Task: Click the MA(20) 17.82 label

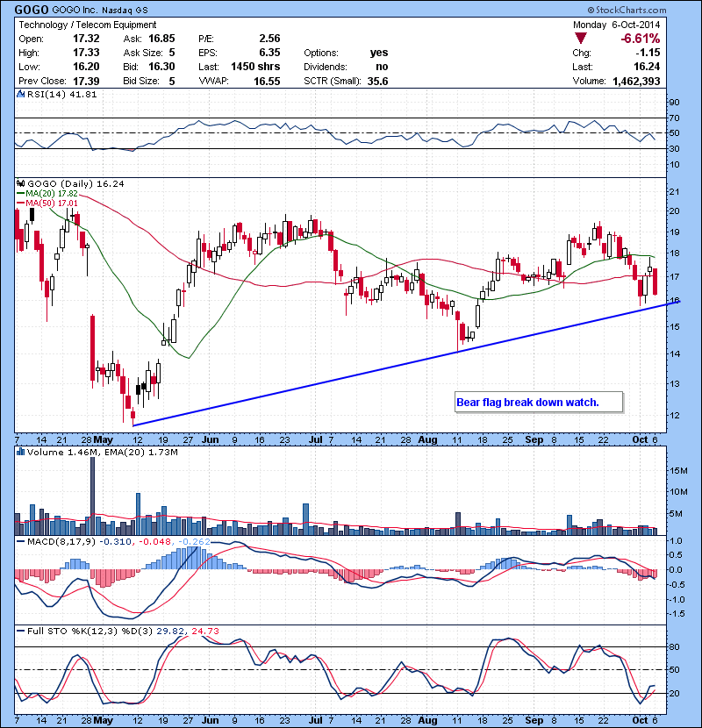Action: click(x=52, y=194)
